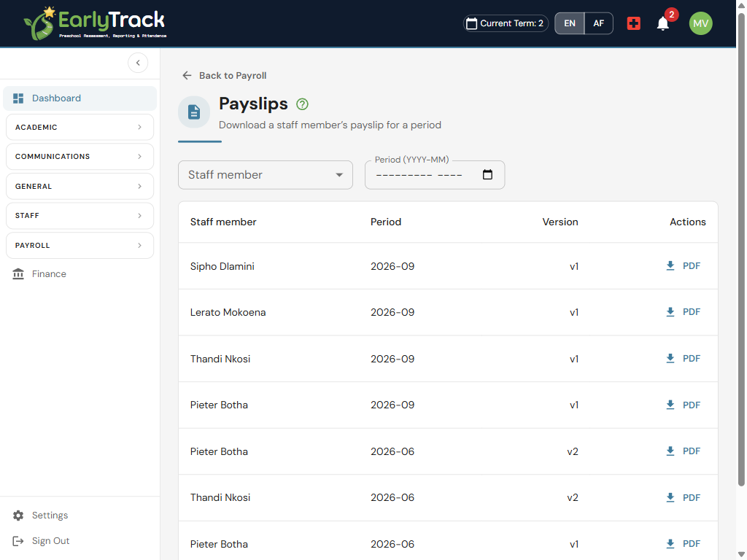Click the Current Term: 2 button

click(506, 23)
